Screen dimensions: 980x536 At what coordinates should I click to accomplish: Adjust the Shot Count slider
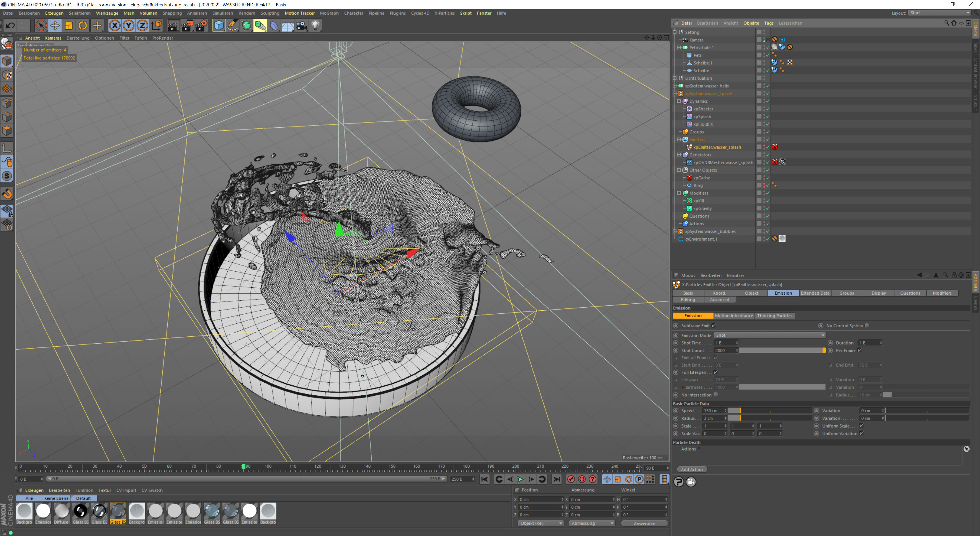coord(782,350)
